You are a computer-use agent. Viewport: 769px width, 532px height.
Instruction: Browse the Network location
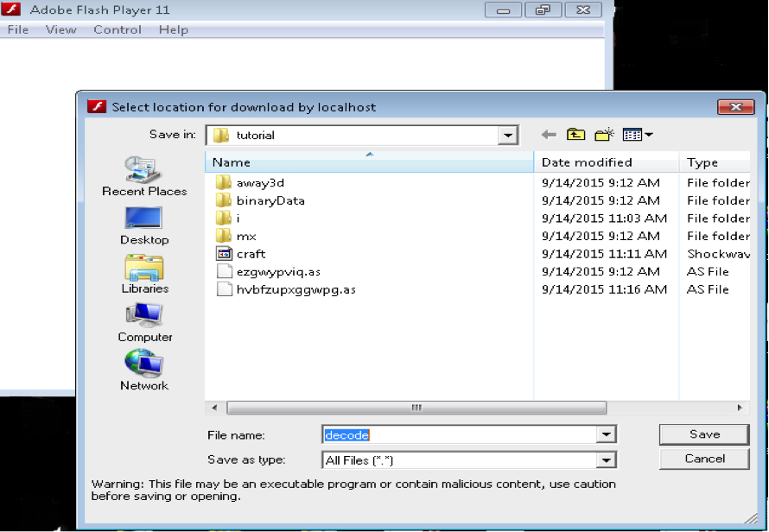pos(144,370)
